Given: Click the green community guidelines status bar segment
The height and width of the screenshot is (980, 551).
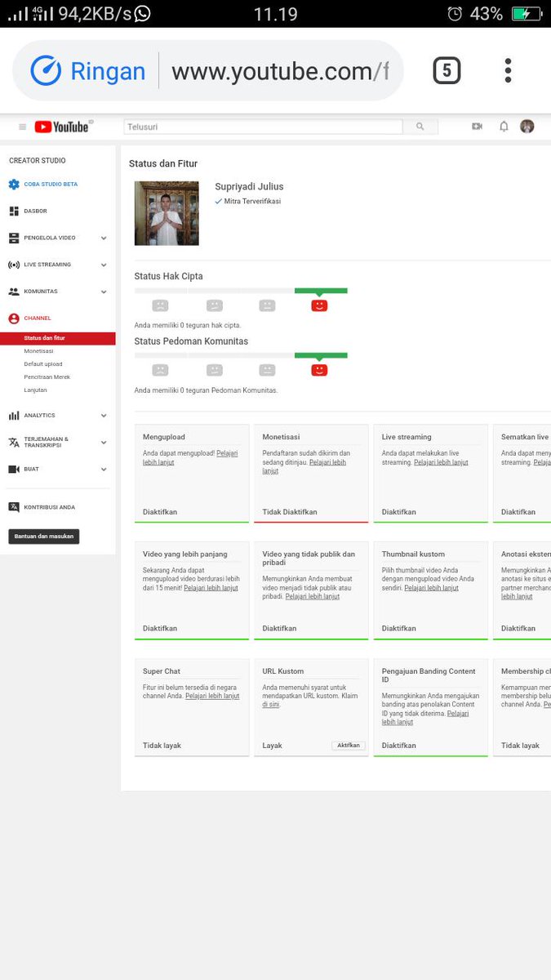Looking at the screenshot, I should 321,355.
